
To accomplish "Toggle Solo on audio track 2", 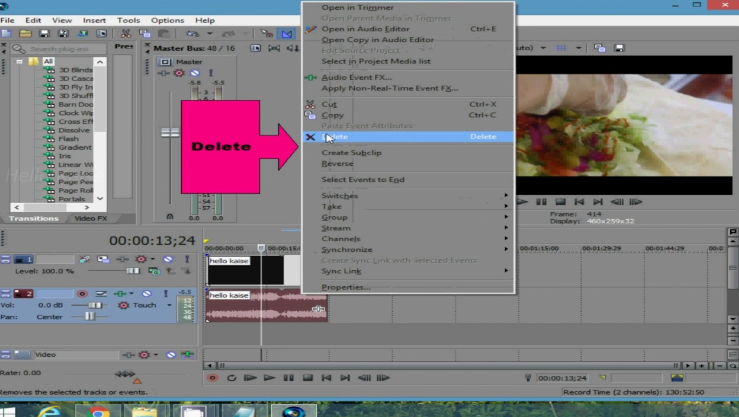I will (x=165, y=294).
